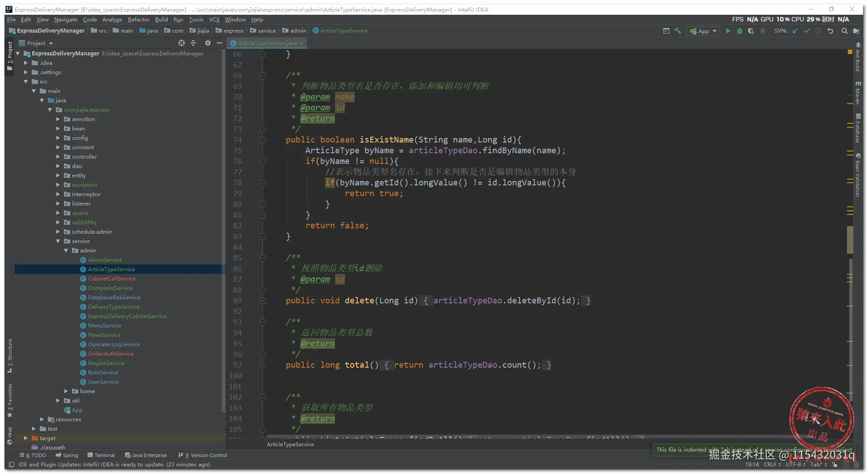The height and width of the screenshot is (474, 868).
Task: Toggle the Favorites tool window
Action: [x=10, y=400]
